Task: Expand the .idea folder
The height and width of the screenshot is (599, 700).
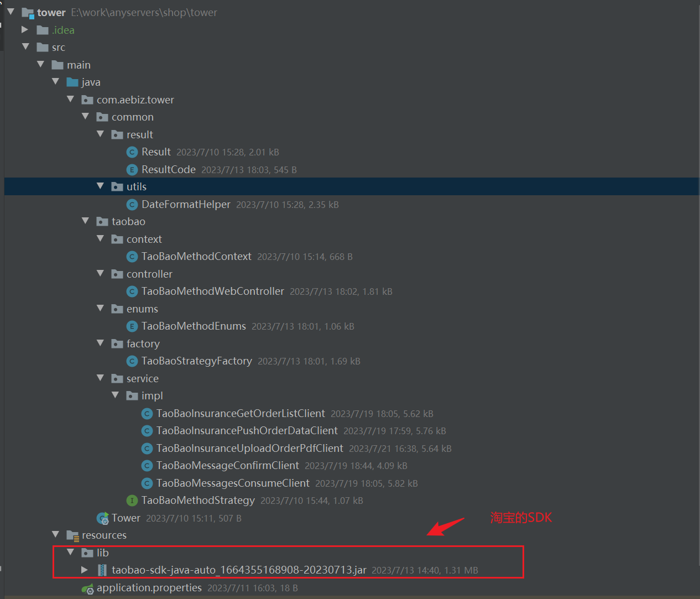Action: (x=25, y=30)
